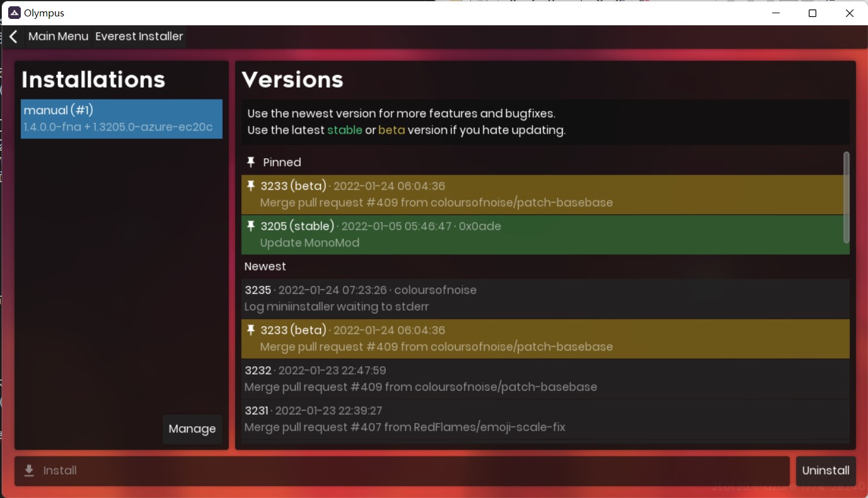Select version 3231 emoji-scale-fix

545,419
